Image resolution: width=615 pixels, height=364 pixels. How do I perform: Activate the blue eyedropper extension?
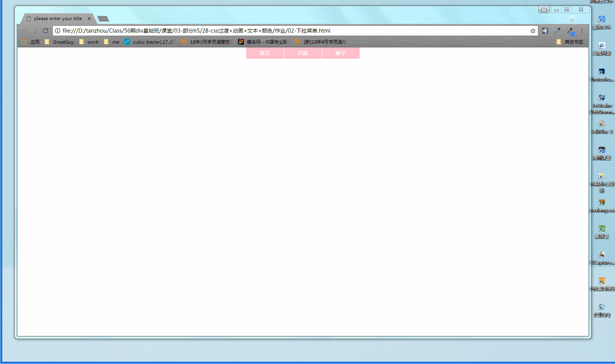point(558,31)
